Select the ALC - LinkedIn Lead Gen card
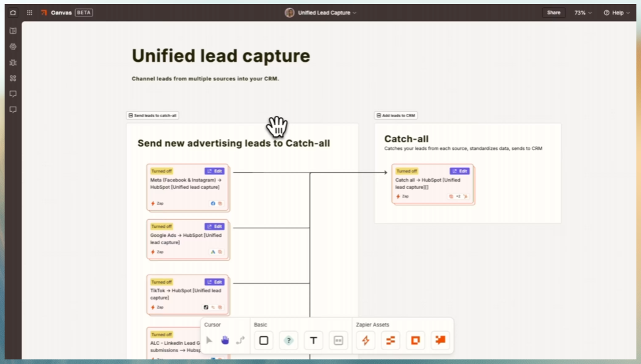Image resolution: width=641 pixels, height=364 pixels. tap(174, 343)
